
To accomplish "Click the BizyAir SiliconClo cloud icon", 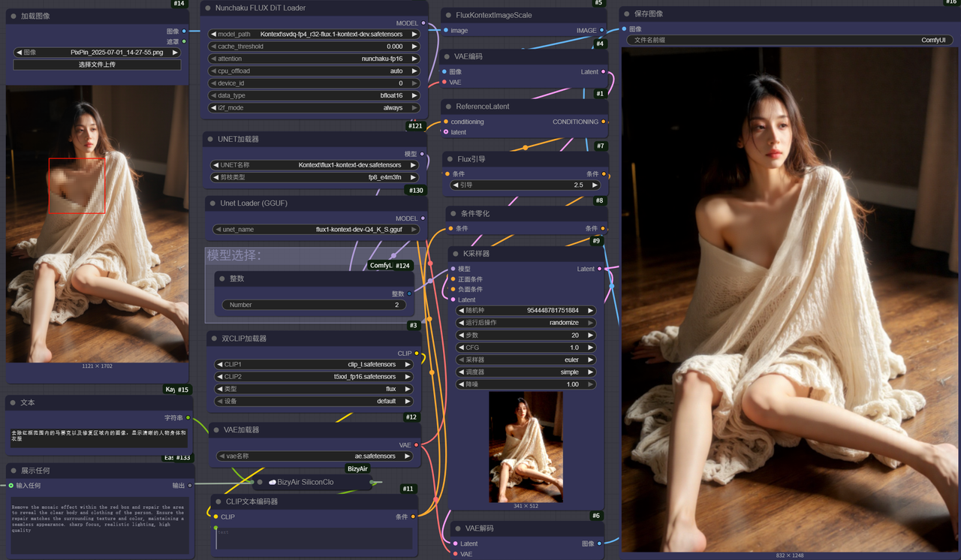I will pos(272,482).
